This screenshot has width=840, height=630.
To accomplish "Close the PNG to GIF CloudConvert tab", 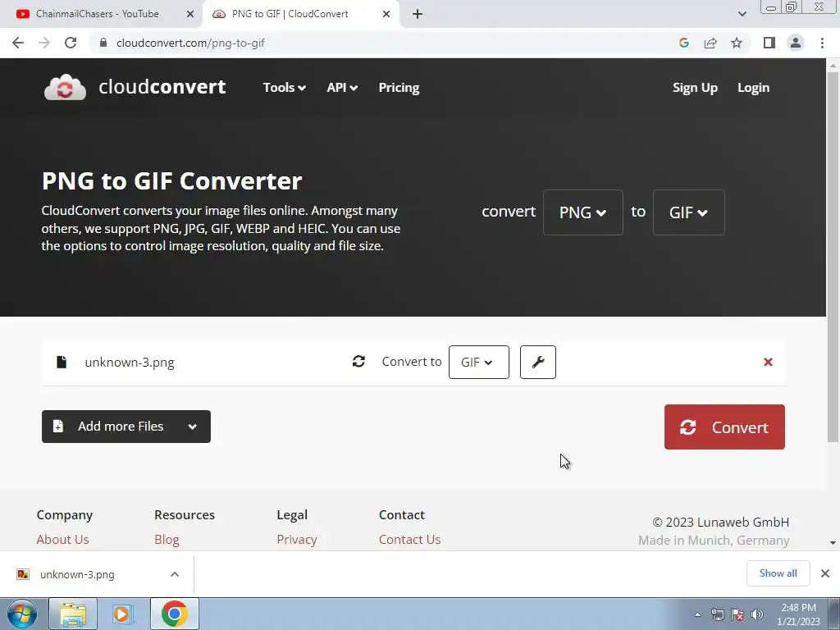I will click(386, 14).
